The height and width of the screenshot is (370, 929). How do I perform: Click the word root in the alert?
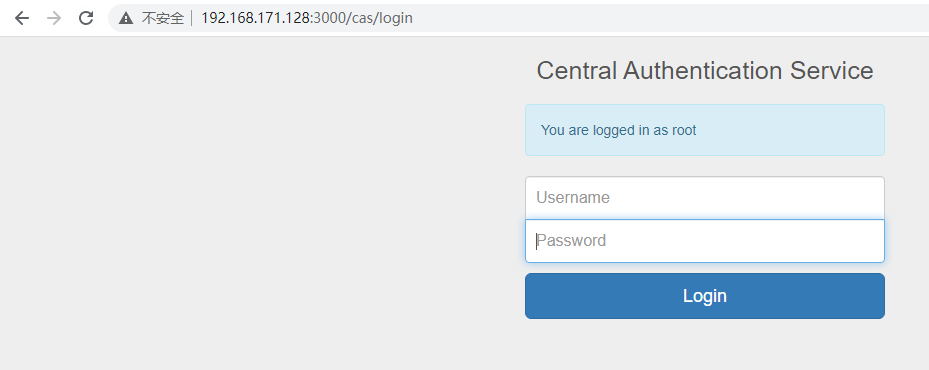coord(684,130)
